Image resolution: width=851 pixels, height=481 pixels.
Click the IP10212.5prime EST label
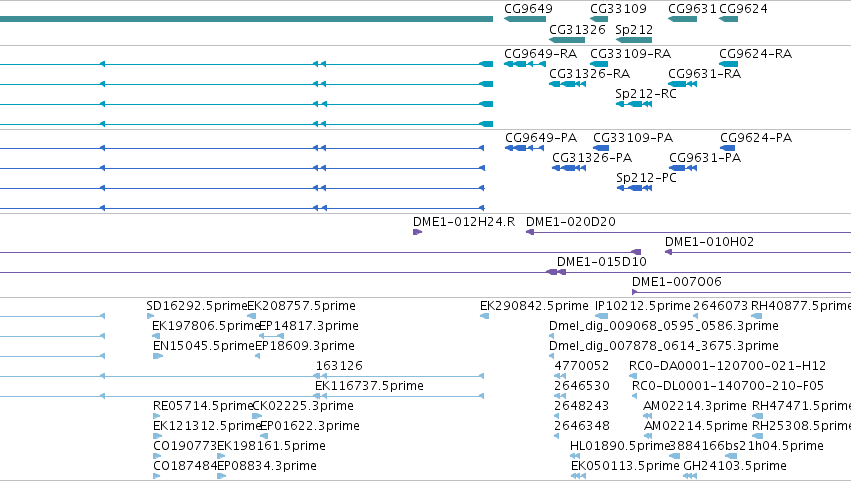click(x=643, y=306)
